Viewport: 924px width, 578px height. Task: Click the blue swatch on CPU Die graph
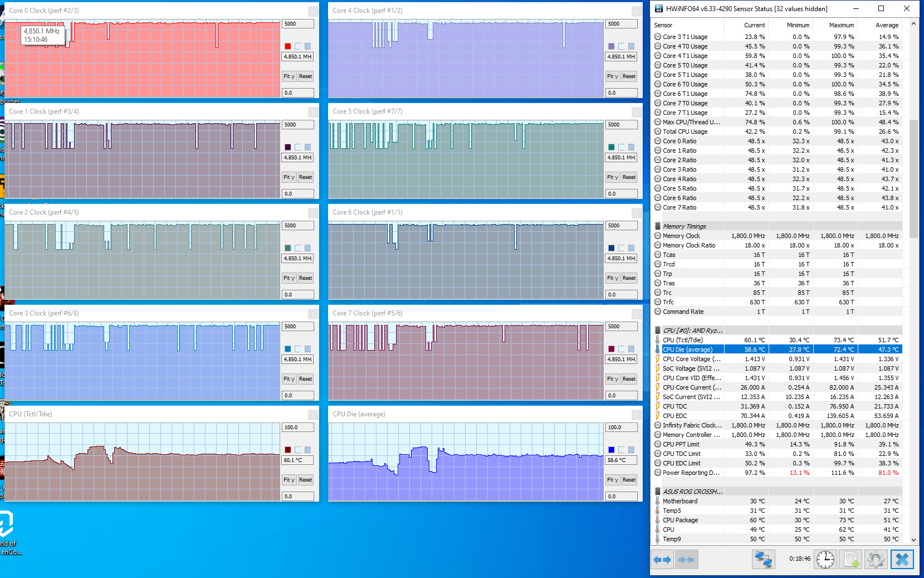click(611, 450)
